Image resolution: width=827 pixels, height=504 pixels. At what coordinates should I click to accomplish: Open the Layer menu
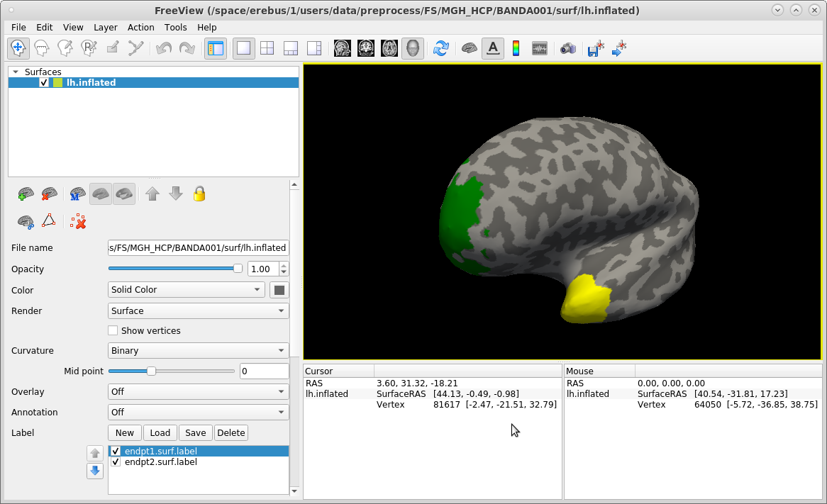pyautogui.click(x=106, y=27)
